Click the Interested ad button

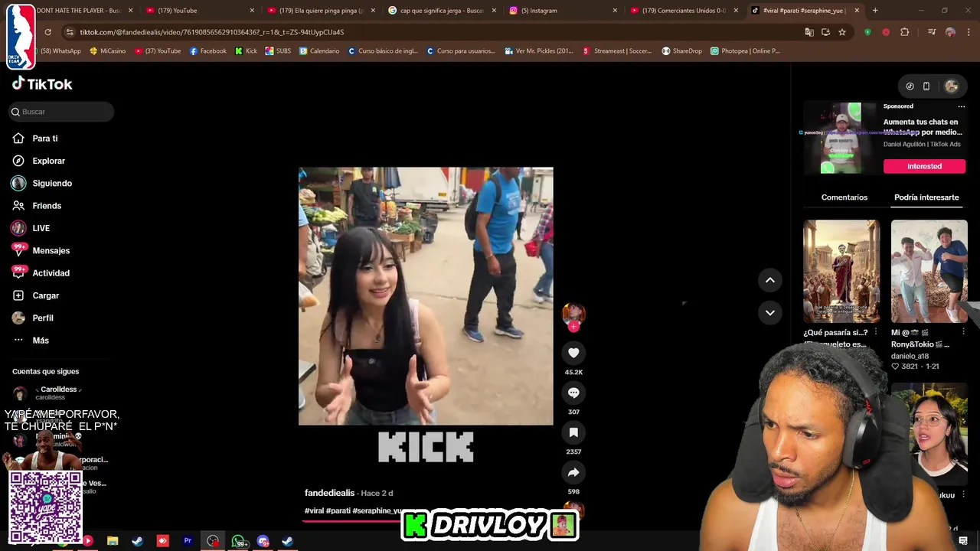pos(925,166)
